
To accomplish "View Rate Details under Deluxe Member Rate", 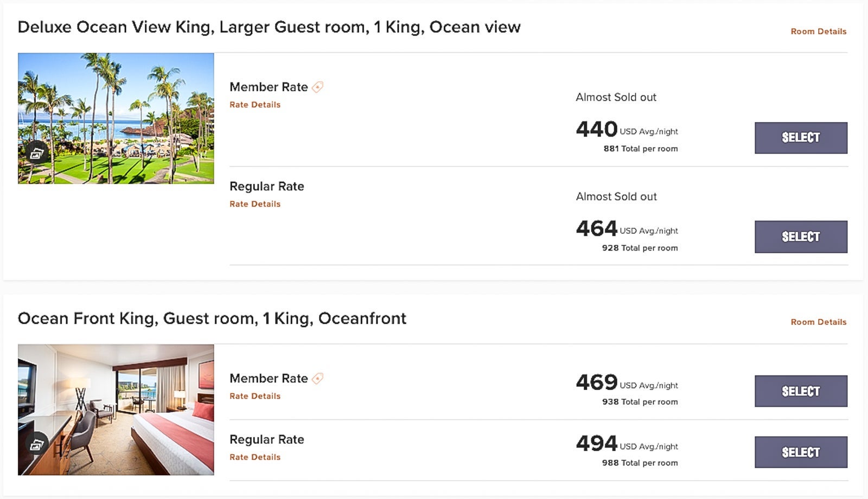I will [255, 105].
